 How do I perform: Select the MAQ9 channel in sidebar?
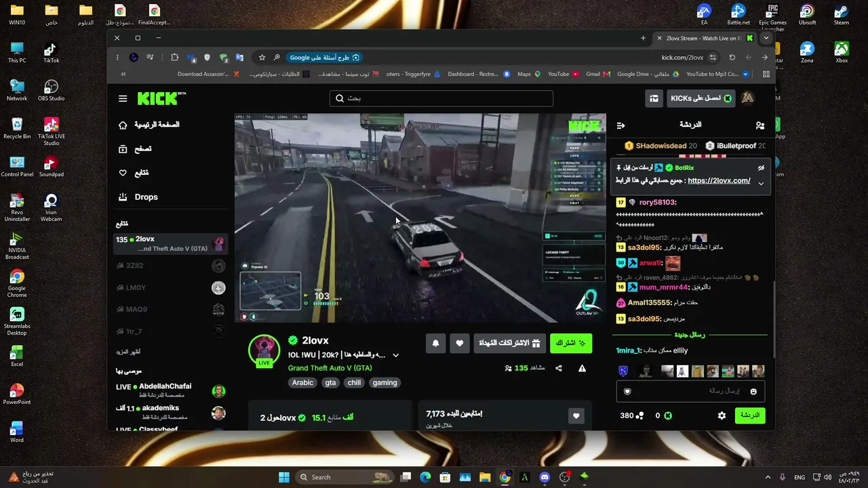click(x=170, y=310)
